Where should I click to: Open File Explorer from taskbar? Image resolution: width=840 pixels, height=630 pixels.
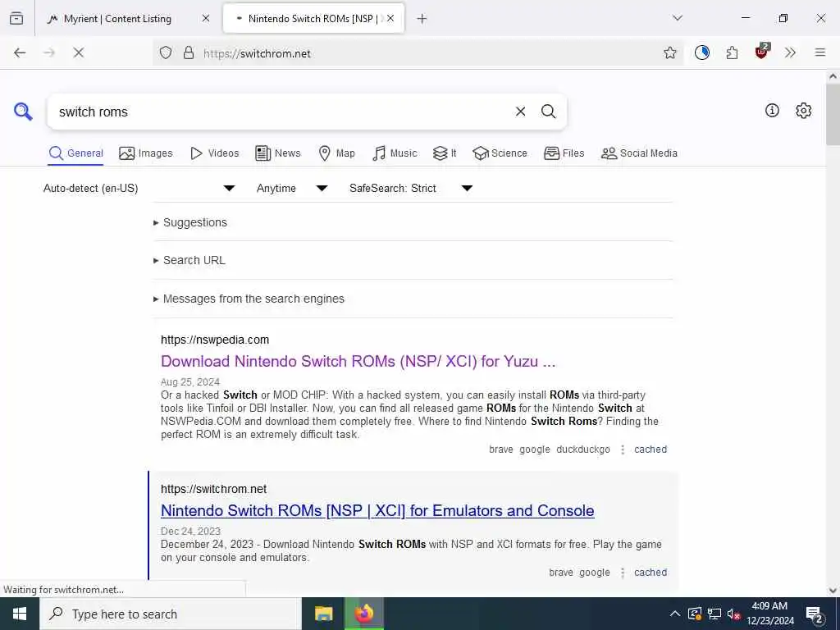323,614
